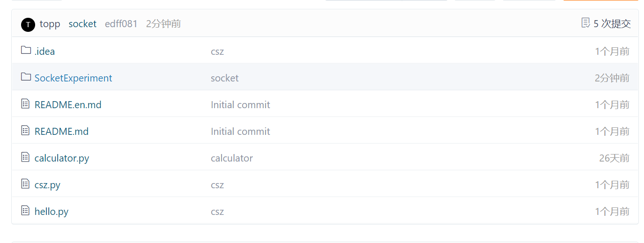The width and height of the screenshot is (644, 243).
Task: Open the calculator commit message
Action: pyautogui.click(x=232, y=158)
